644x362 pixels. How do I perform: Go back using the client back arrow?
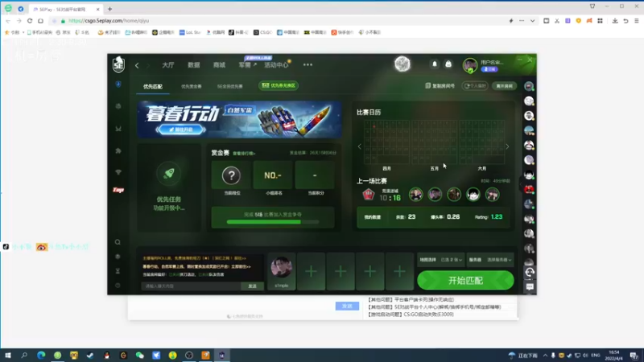coord(137,65)
